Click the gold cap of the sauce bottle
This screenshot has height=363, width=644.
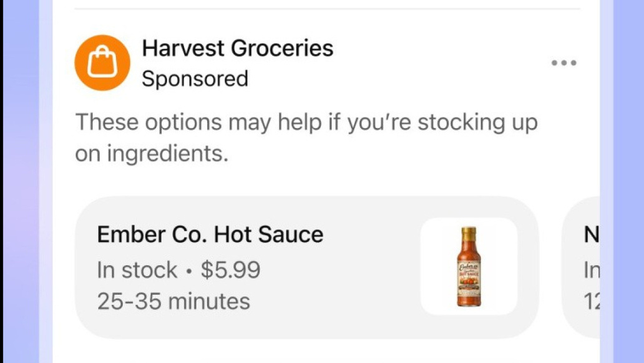[469, 234]
